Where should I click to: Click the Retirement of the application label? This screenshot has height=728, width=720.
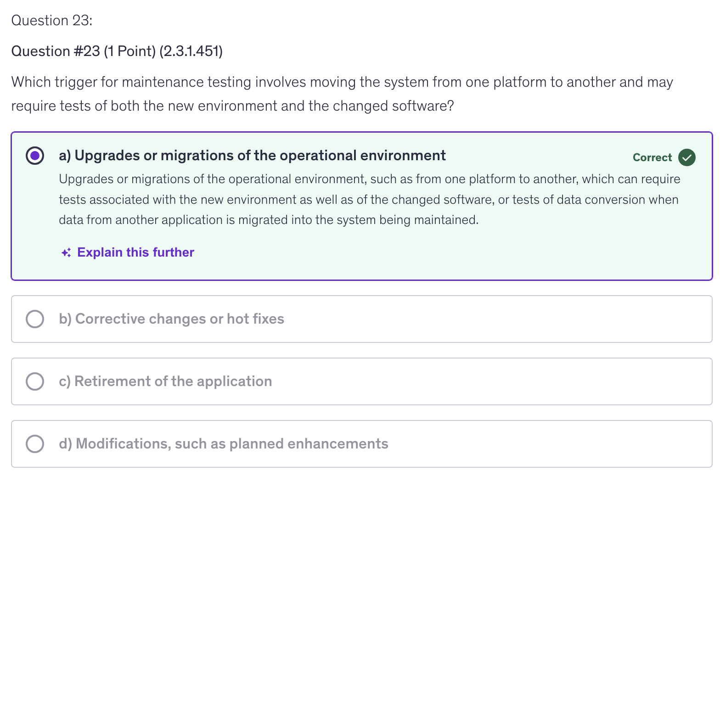165,381
